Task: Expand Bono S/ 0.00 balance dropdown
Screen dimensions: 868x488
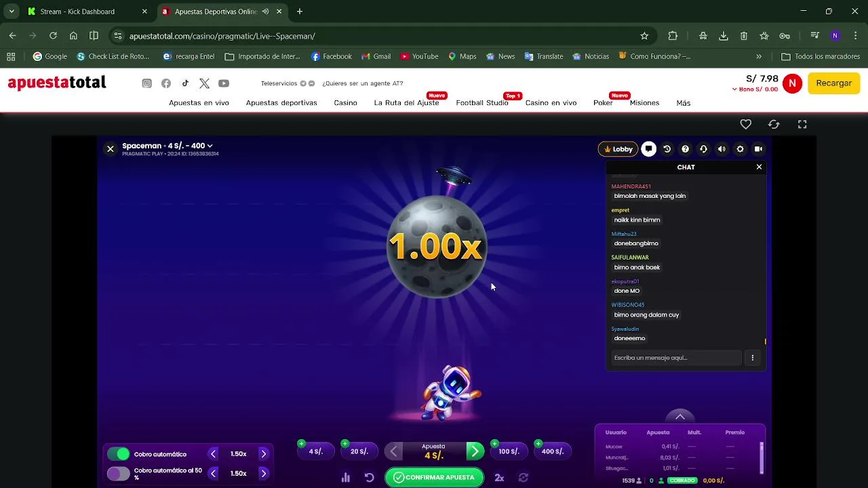Action: click(755, 89)
